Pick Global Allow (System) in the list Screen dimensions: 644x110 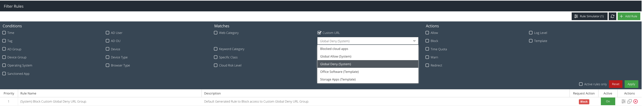(x=336, y=56)
